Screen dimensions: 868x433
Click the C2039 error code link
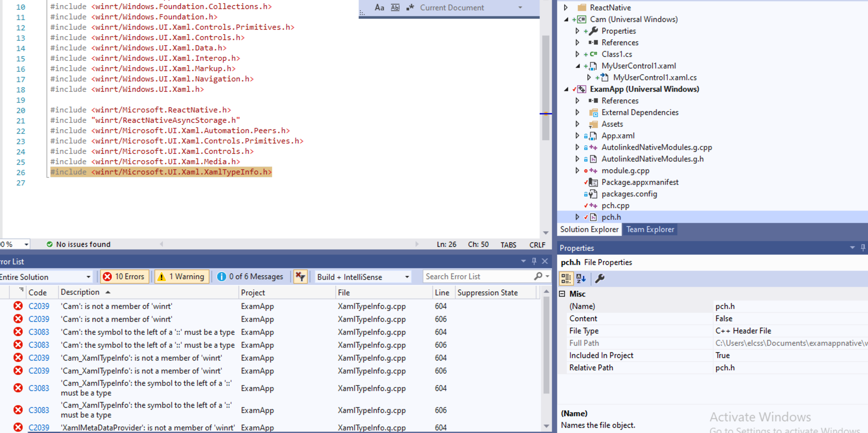pyautogui.click(x=39, y=306)
